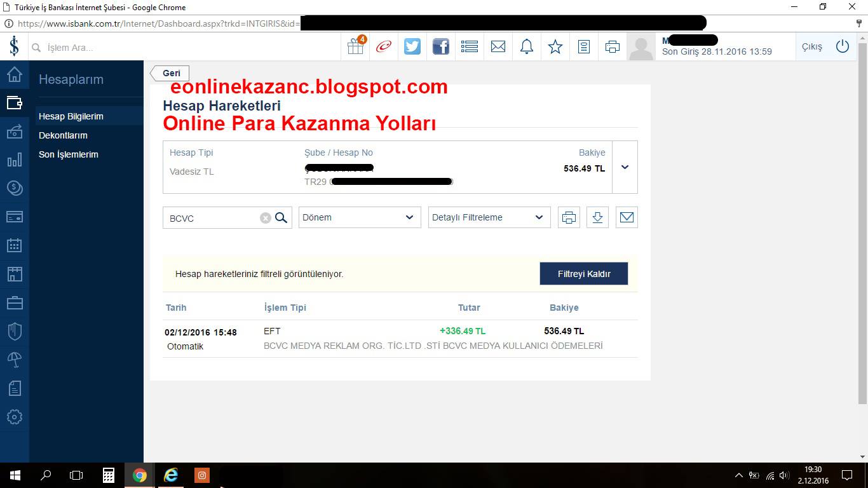Viewport: 868px width, 488px height.
Task: Click the storefront sidebar icon
Action: click(x=14, y=274)
